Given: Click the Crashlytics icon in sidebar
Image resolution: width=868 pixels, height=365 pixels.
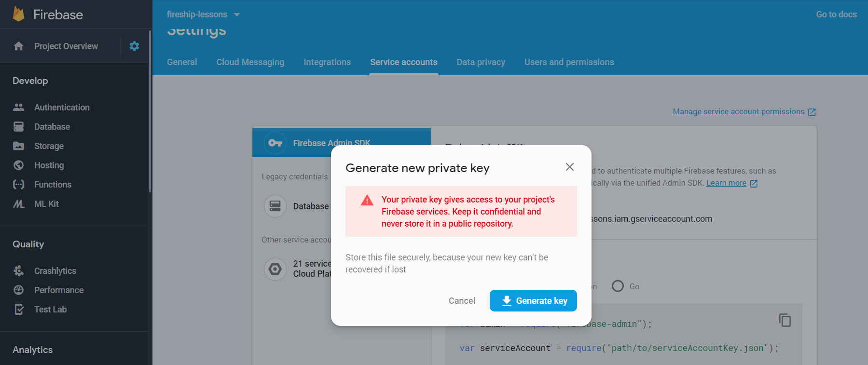Looking at the screenshot, I should [x=19, y=270].
